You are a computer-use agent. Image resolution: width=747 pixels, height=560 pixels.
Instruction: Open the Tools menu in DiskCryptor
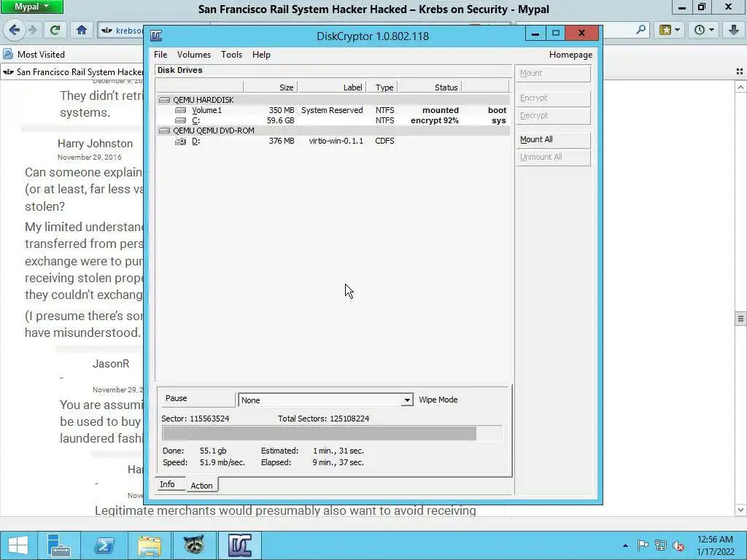[231, 55]
